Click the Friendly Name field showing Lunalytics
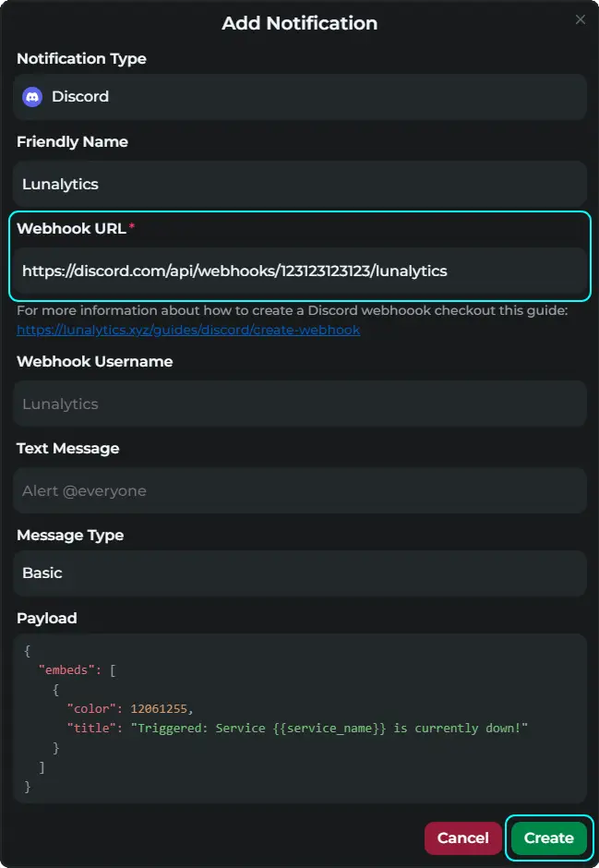 click(299, 183)
